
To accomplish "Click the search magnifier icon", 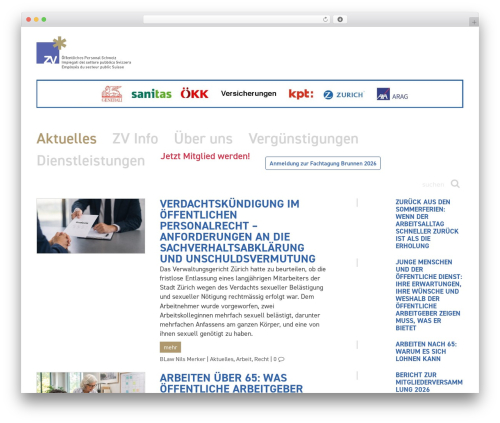I will (455, 184).
